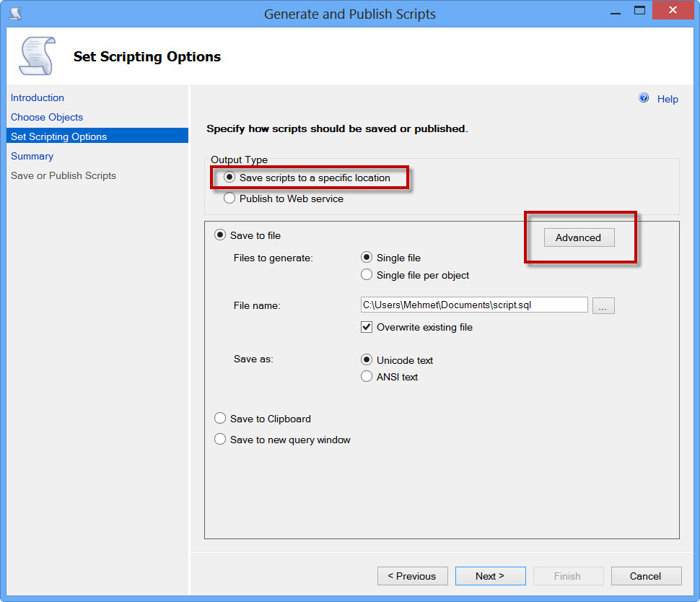Select Save scripts to a specific location
This screenshot has width=700, height=602.
pos(229,178)
